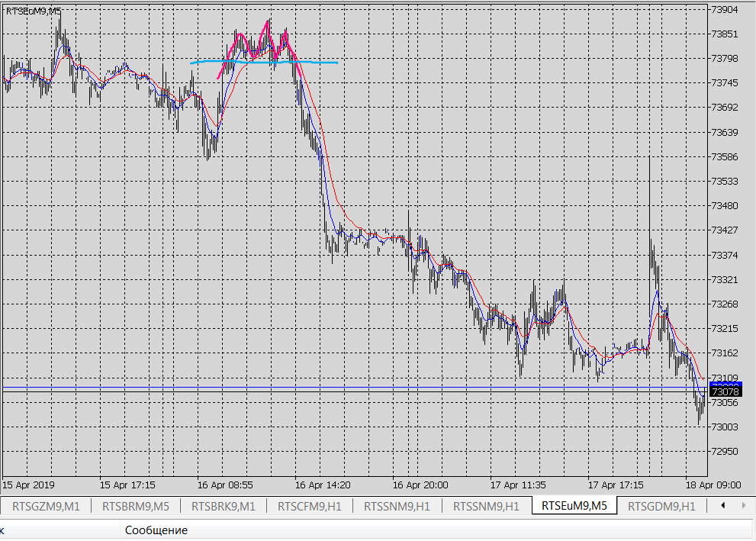Click the 73215 price axis label
This screenshot has height=541, width=756.
725,329
